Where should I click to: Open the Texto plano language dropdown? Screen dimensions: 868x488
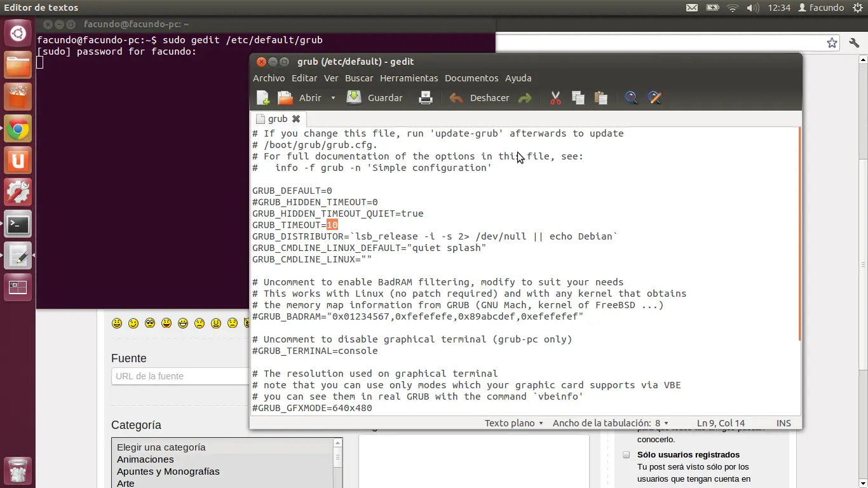pos(513,423)
